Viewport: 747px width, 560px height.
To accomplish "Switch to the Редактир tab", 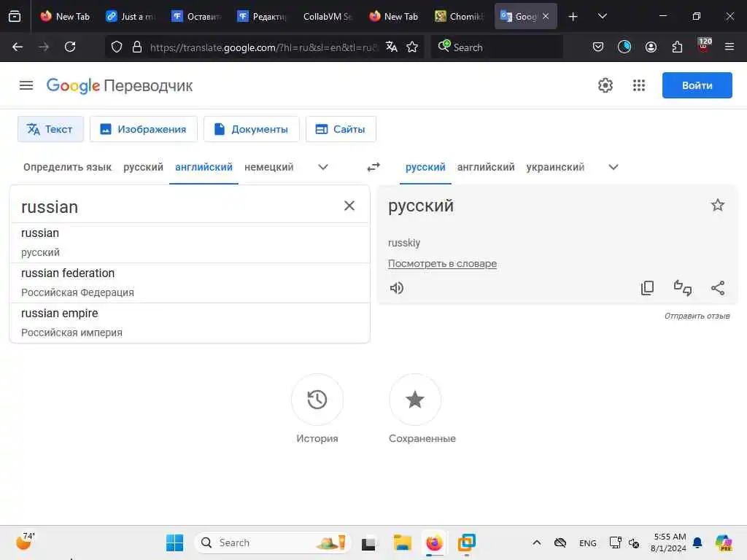I will pos(262,16).
